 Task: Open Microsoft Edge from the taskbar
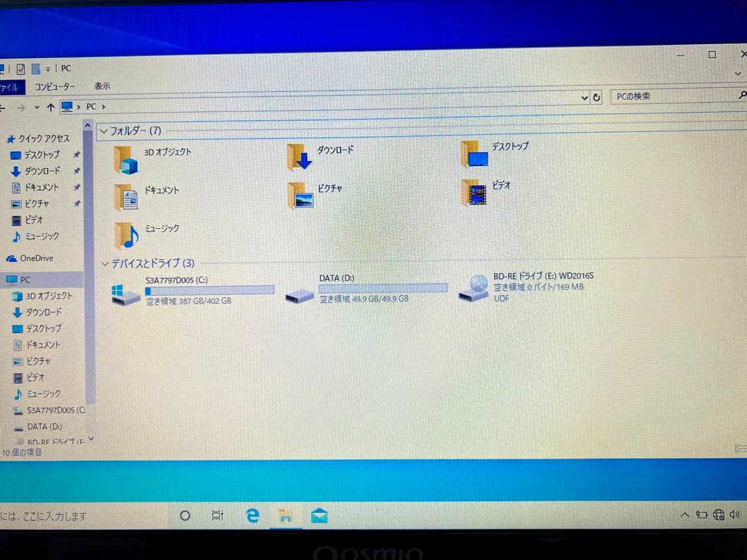tap(252, 515)
